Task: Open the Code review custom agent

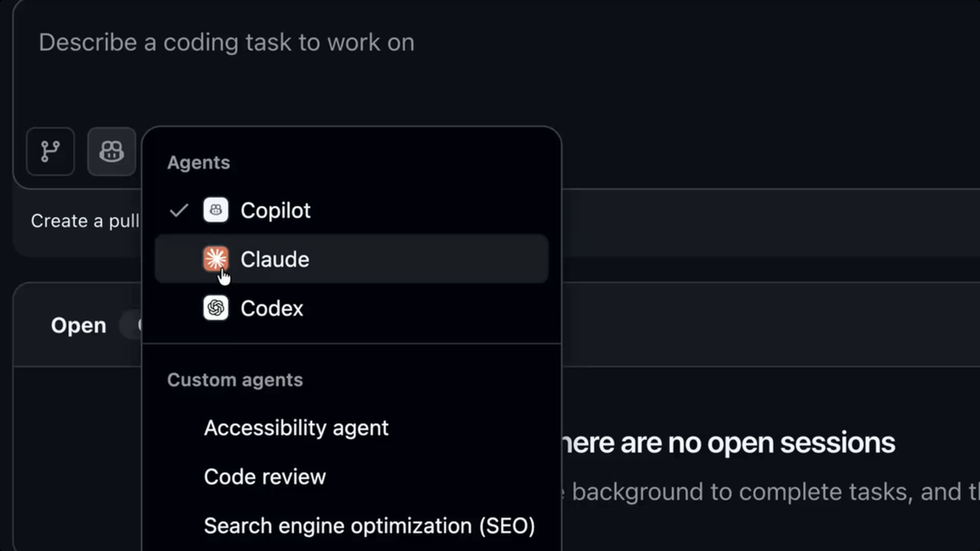Action: [x=265, y=477]
